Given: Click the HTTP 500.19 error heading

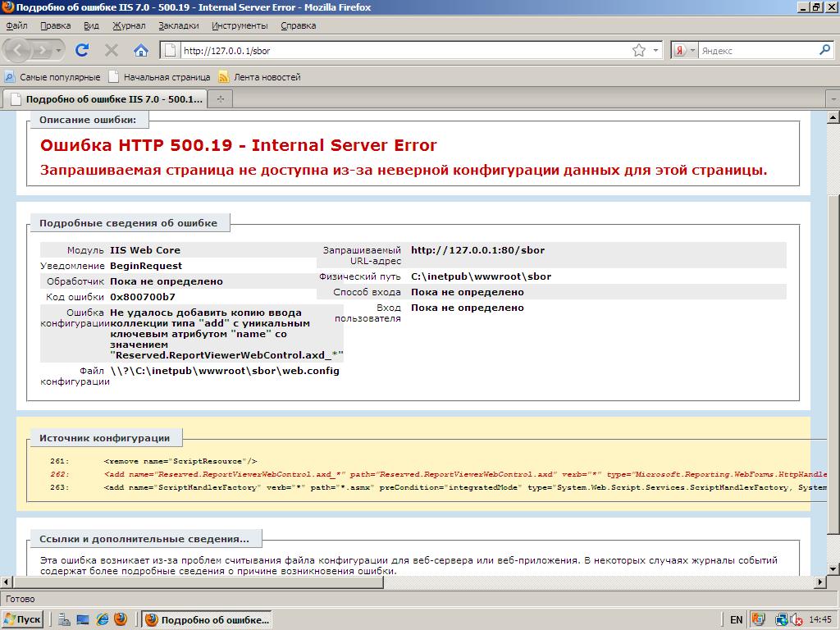Looking at the screenshot, I should [x=239, y=145].
